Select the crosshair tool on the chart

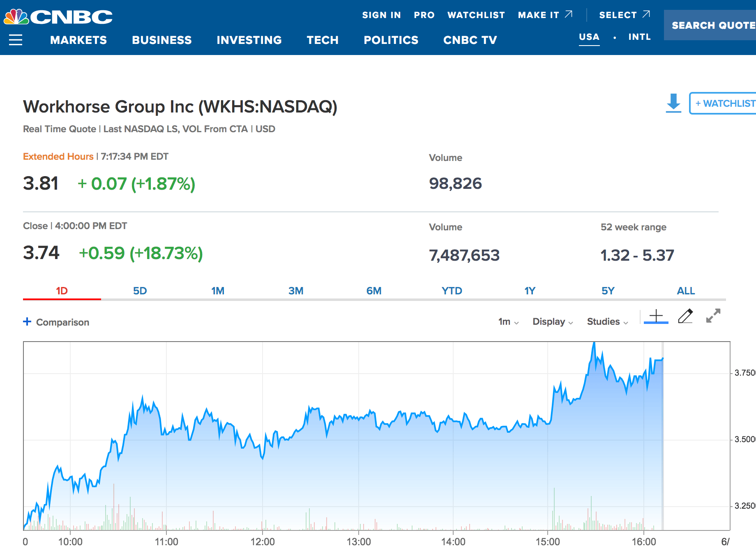(656, 316)
